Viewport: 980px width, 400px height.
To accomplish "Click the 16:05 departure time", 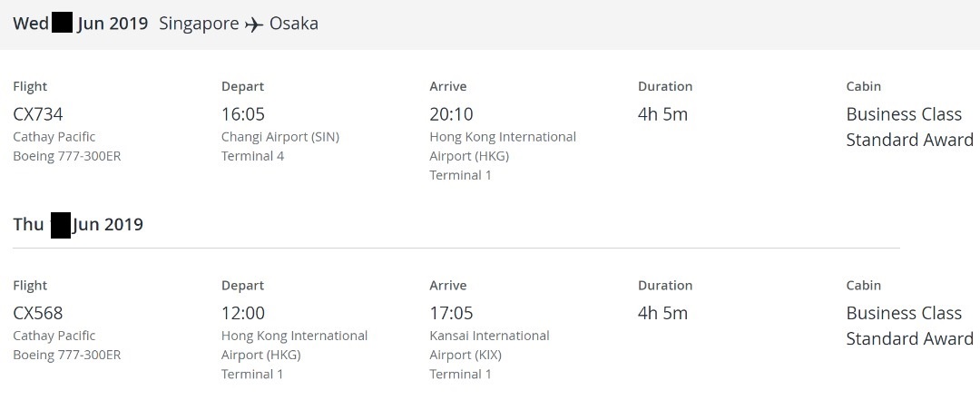I will coord(243,114).
